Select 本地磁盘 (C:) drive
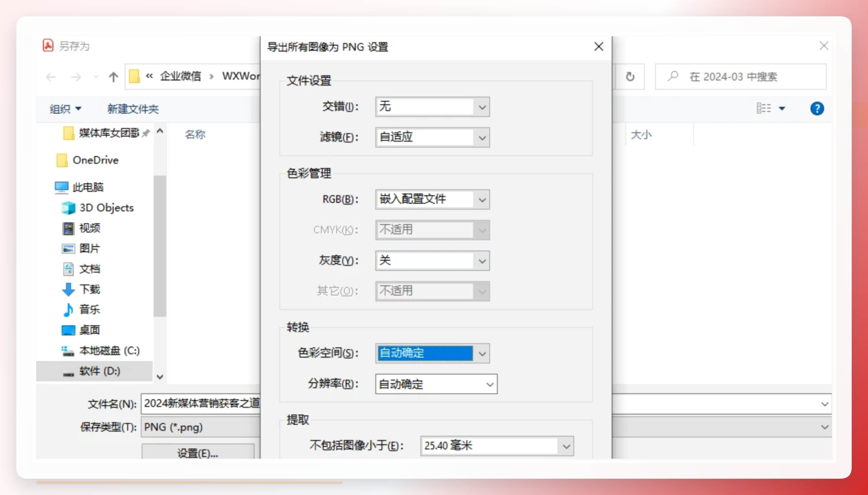This screenshot has width=868, height=495. point(100,350)
